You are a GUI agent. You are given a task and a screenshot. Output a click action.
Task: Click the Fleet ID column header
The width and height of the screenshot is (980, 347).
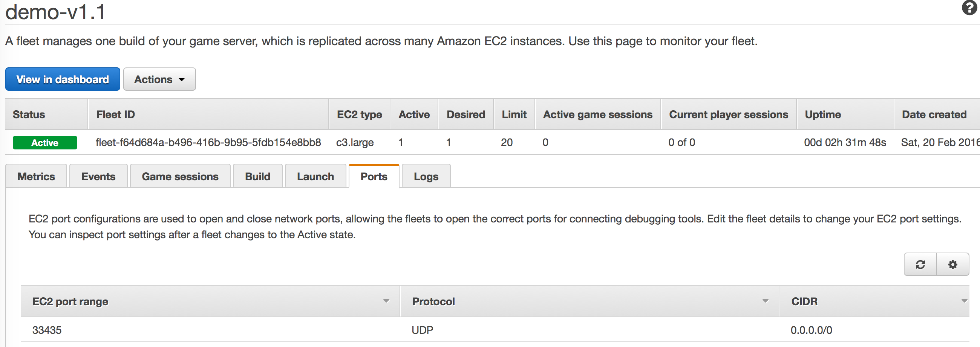pos(116,114)
